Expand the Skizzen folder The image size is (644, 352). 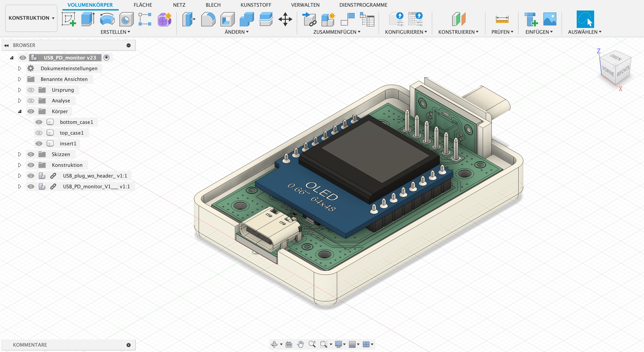click(19, 154)
